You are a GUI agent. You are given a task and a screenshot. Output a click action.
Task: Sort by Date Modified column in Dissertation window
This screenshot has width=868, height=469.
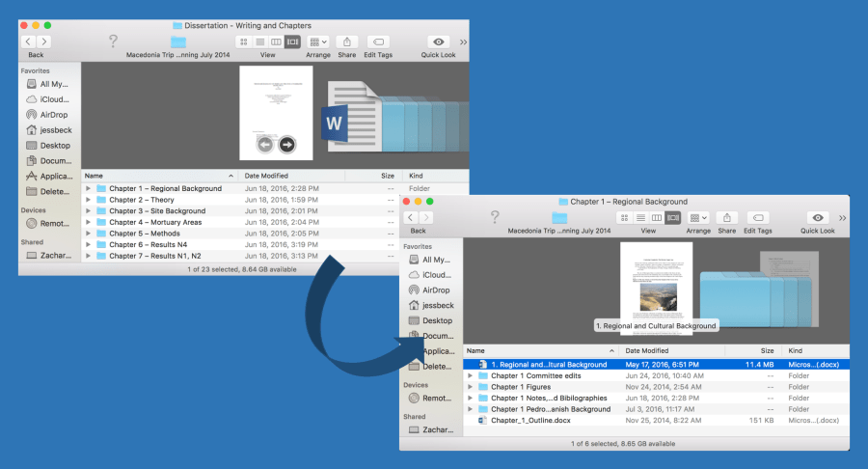coord(266,177)
